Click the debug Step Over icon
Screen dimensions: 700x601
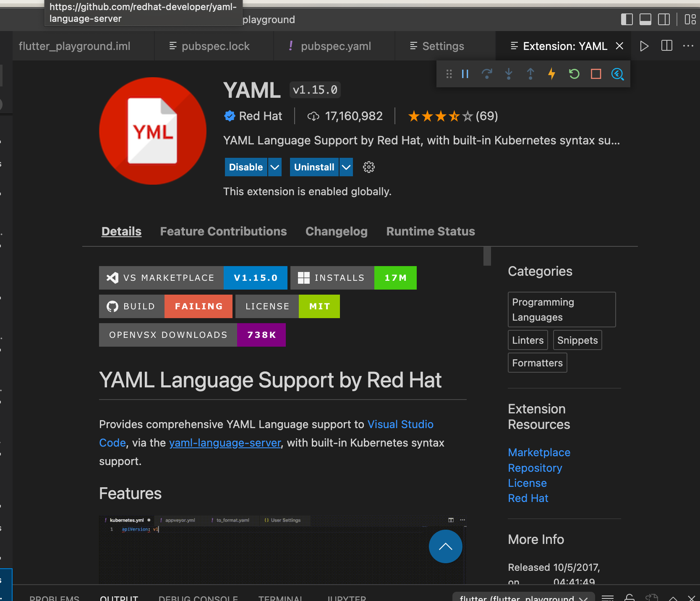pos(487,74)
